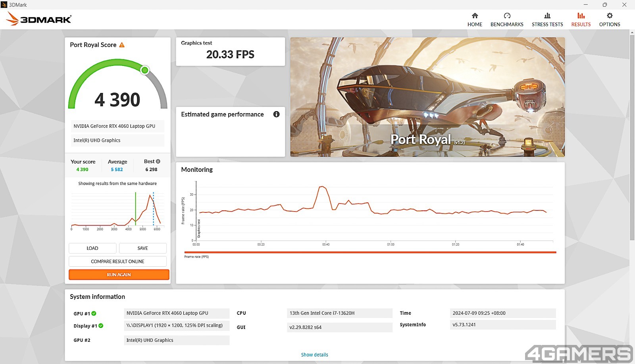Click Intel(R) UHD Graphics under the score
Image resolution: width=635 pixels, height=364 pixels.
click(117, 141)
